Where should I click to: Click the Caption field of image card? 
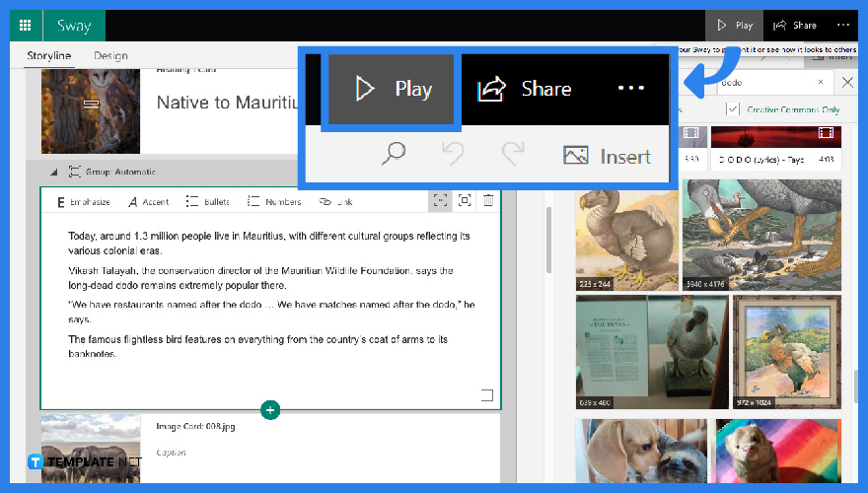171,453
